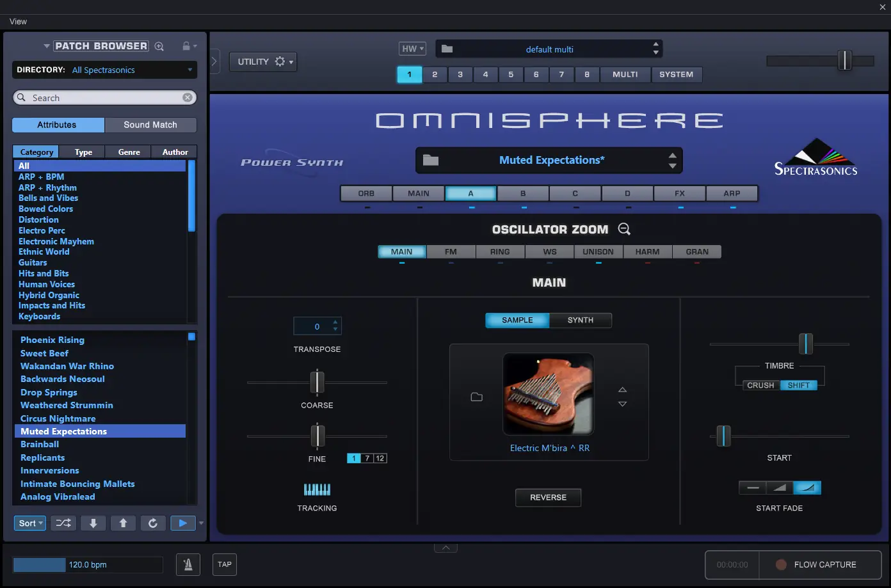Clear the search field with the X icon
Screen dimensions: 891x588
click(188, 98)
